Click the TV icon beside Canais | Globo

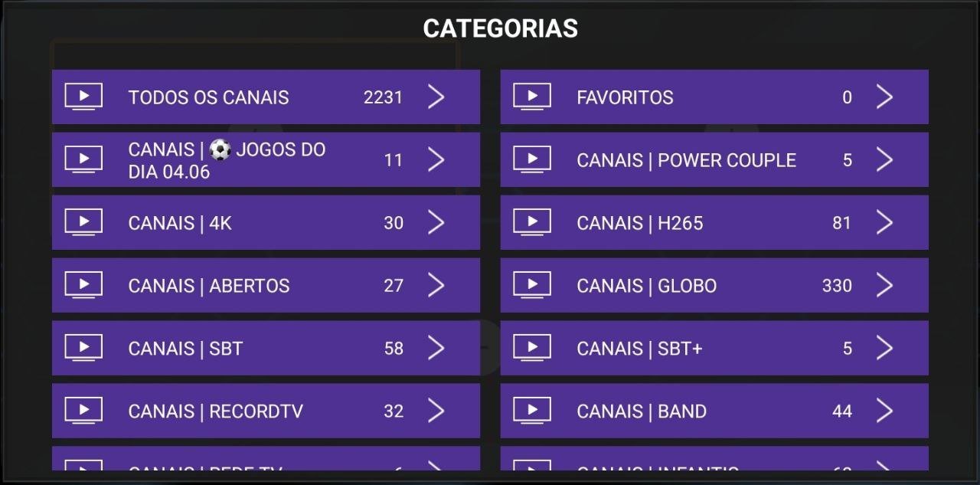[531, 286]
